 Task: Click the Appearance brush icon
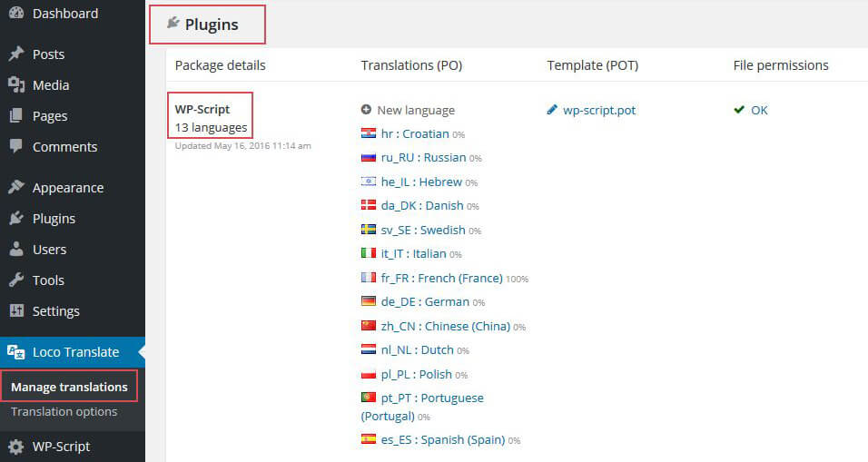(16, 187)
